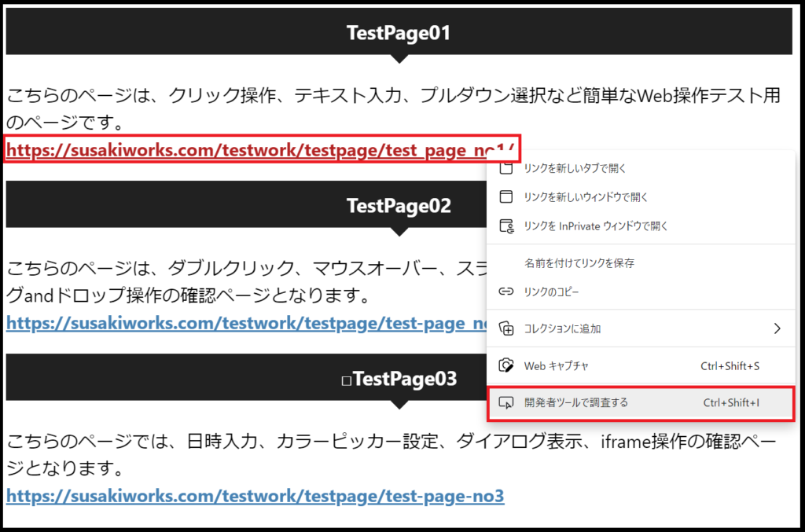Click the TestPage03 heading
The image size is (805, 532).
(x=399, y=379)
